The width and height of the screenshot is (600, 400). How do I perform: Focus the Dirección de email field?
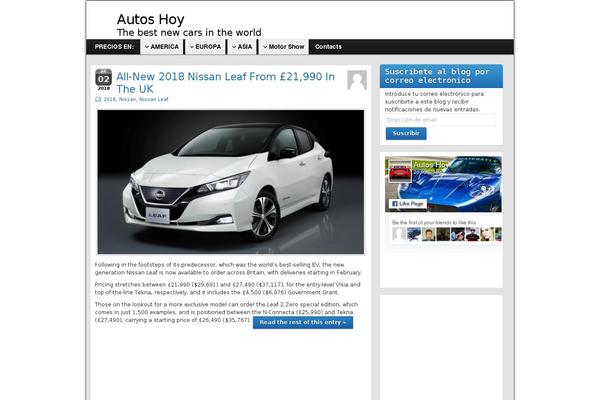point(440,120)
